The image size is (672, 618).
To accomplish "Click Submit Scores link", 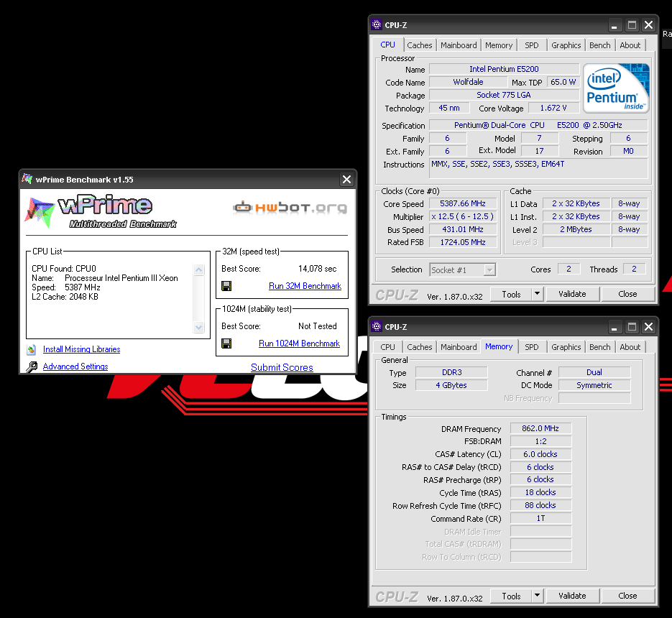I will coord(282,367).
